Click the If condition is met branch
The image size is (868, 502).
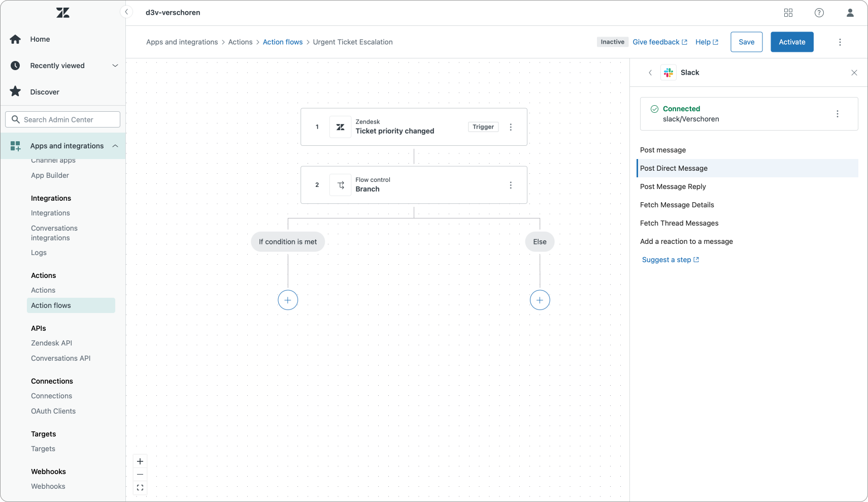coord(288,242)
